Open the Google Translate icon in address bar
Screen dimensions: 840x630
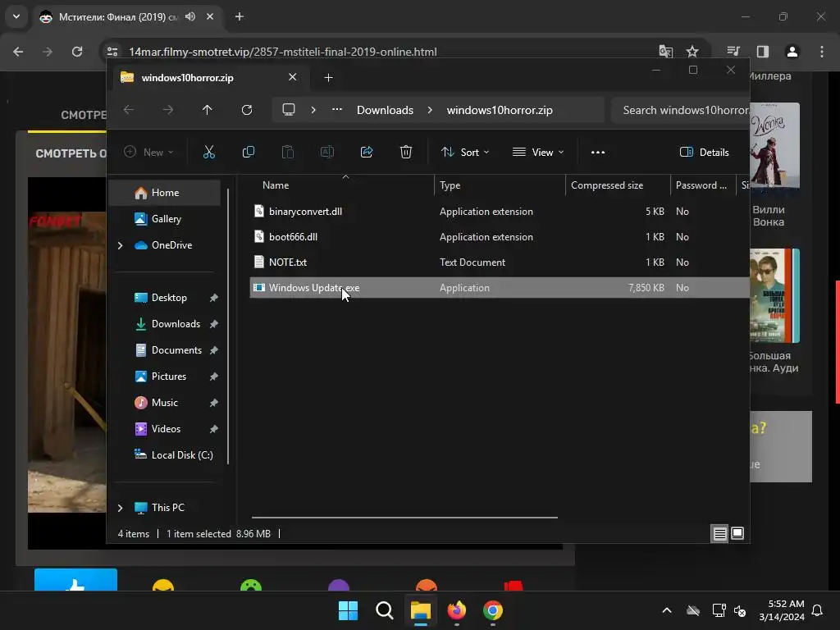pos(665,52)
